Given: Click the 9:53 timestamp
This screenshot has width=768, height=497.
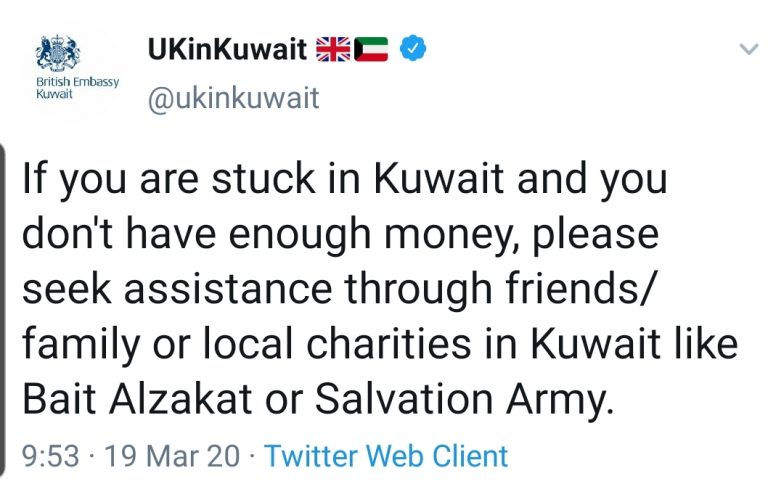Looking at the screenshot, I should click(x=50, y=456).
